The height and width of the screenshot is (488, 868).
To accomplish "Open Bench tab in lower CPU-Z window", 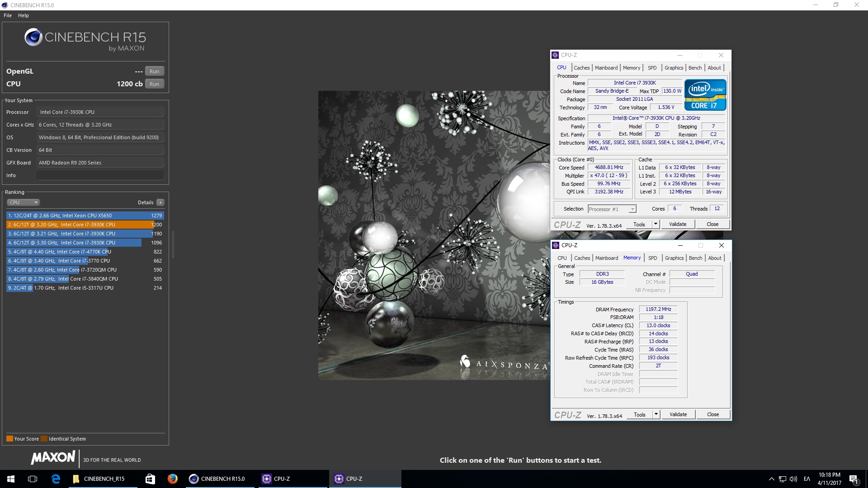I will [x=696, y=258].
